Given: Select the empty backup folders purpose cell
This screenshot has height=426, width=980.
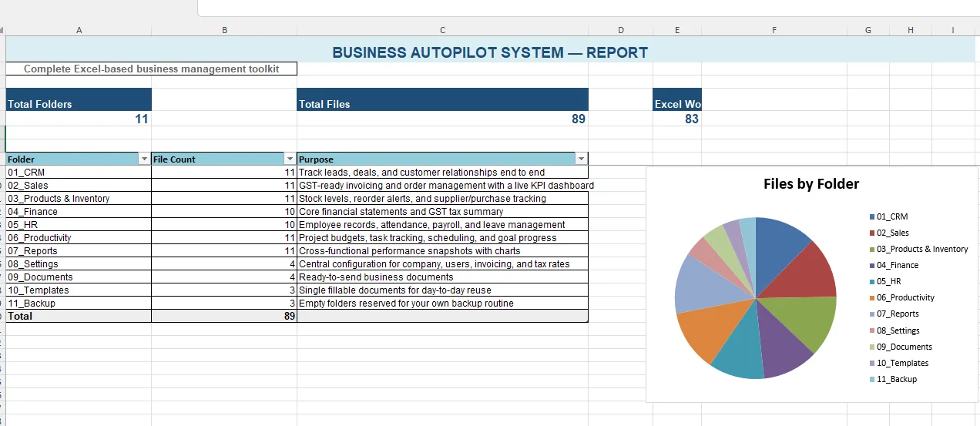Looking at the screenshot, I should pos(443,304).
